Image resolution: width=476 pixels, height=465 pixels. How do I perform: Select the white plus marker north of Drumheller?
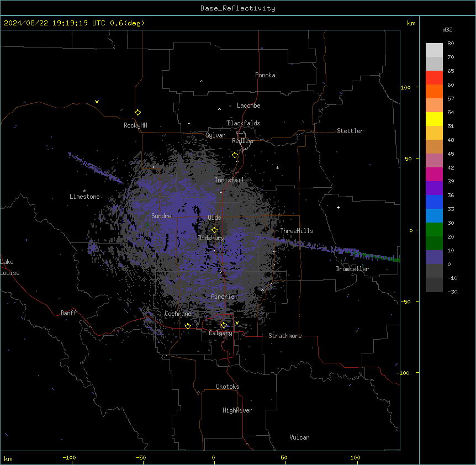(338, 207)
